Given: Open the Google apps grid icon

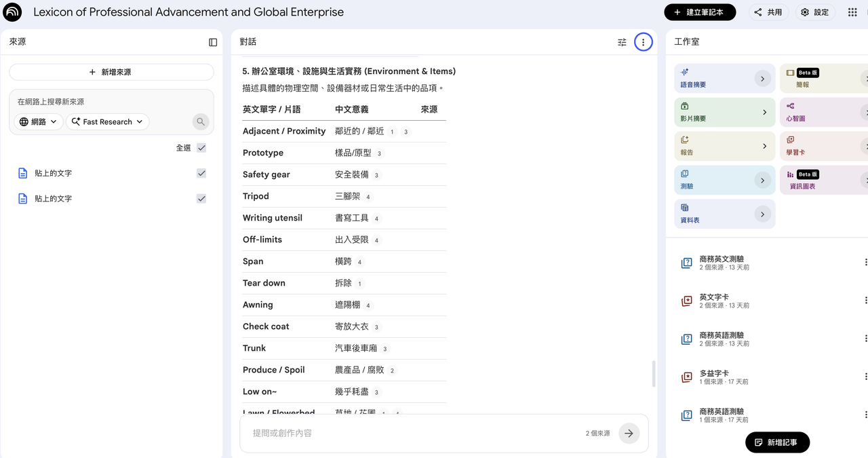Looking at the screenshot, I should [852, 12].
